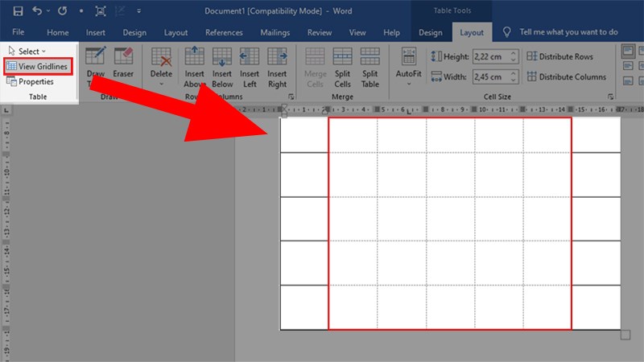Insert a row with Insert Below
This screenshot has height=362, width=644.
click(222, 68)
